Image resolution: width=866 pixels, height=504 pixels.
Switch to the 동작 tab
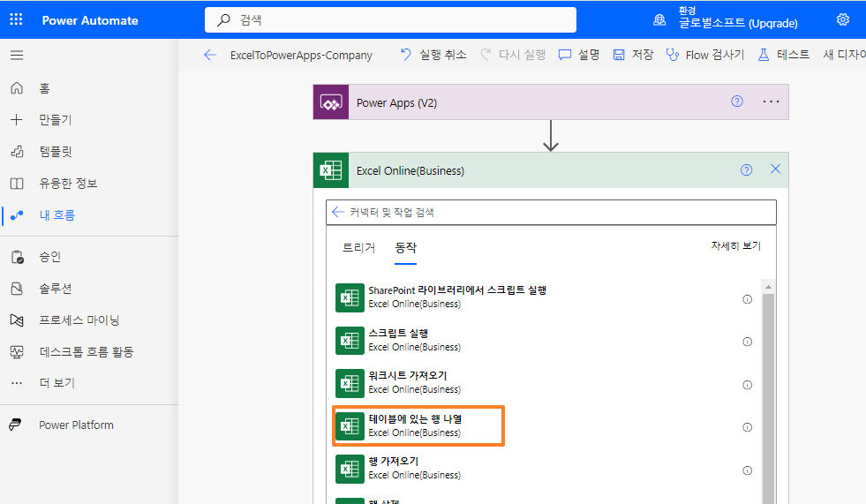pos(405,248)
